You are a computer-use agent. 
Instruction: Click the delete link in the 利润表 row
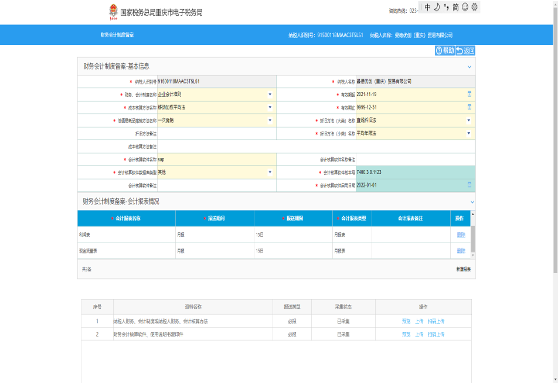pos(460,235)
